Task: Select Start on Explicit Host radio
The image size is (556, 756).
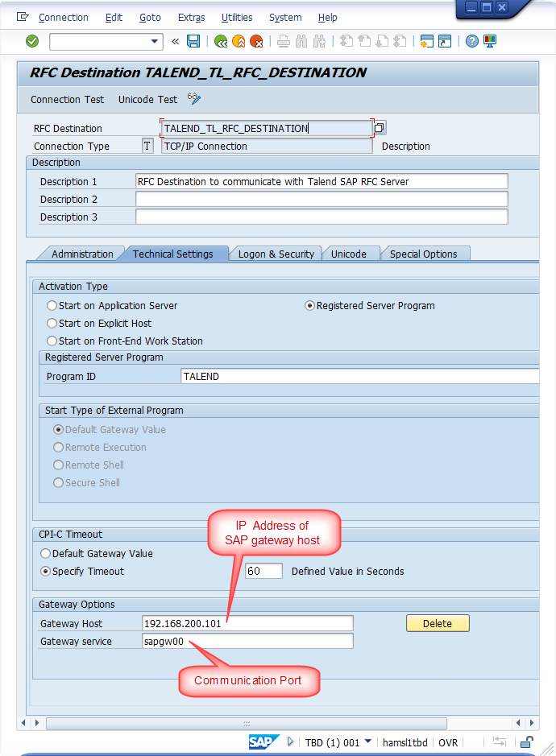Action: tap(52, 324)
